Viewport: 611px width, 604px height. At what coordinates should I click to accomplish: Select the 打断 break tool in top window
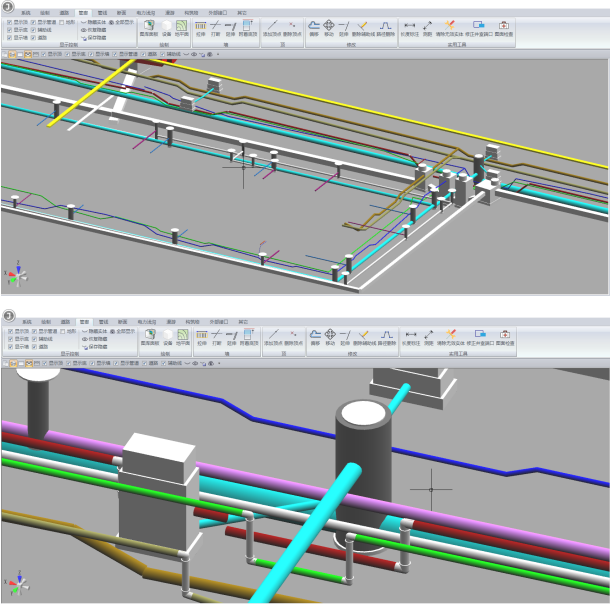[x=215, y=28]
